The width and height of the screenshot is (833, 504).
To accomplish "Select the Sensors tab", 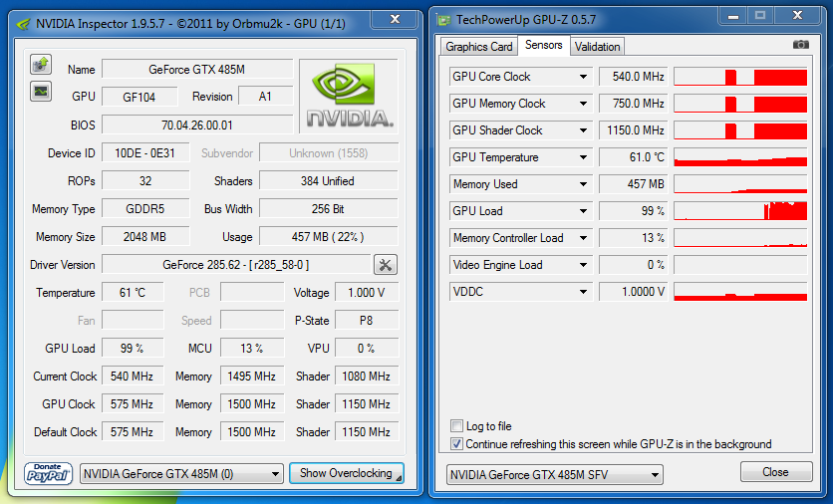I will click(543, 45).
